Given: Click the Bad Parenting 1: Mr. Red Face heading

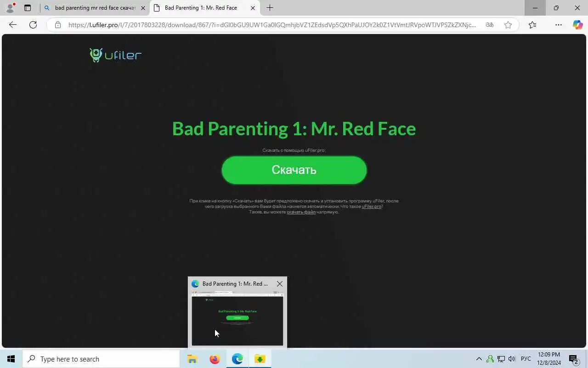Looking at the screenshot, I should click(294, 128).
